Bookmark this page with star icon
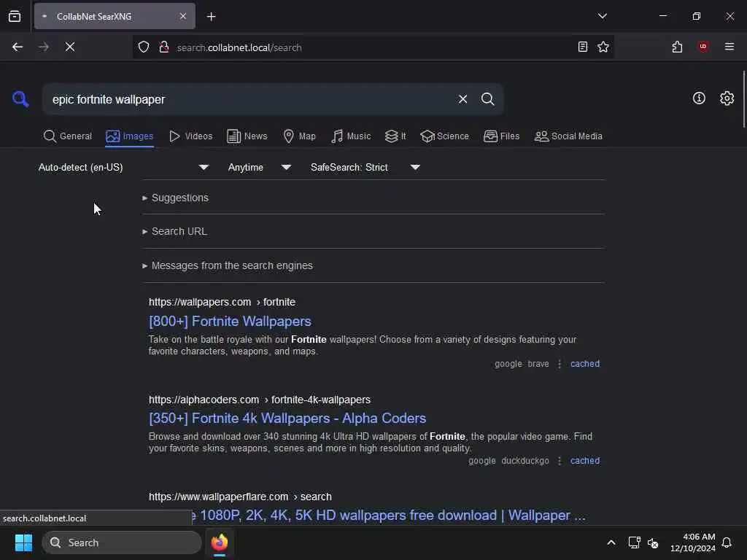Viewport: 747px width, 560px height. [x=603, y=47]
